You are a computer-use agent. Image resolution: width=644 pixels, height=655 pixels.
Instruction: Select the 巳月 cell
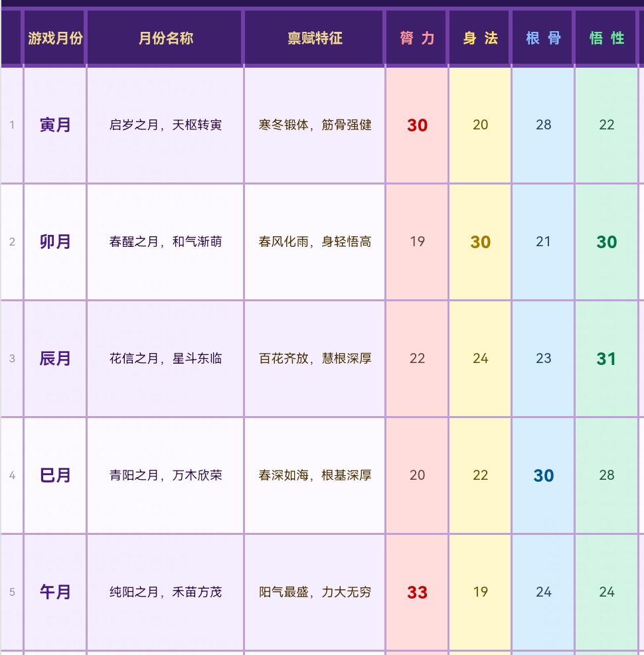click(55, 475)
